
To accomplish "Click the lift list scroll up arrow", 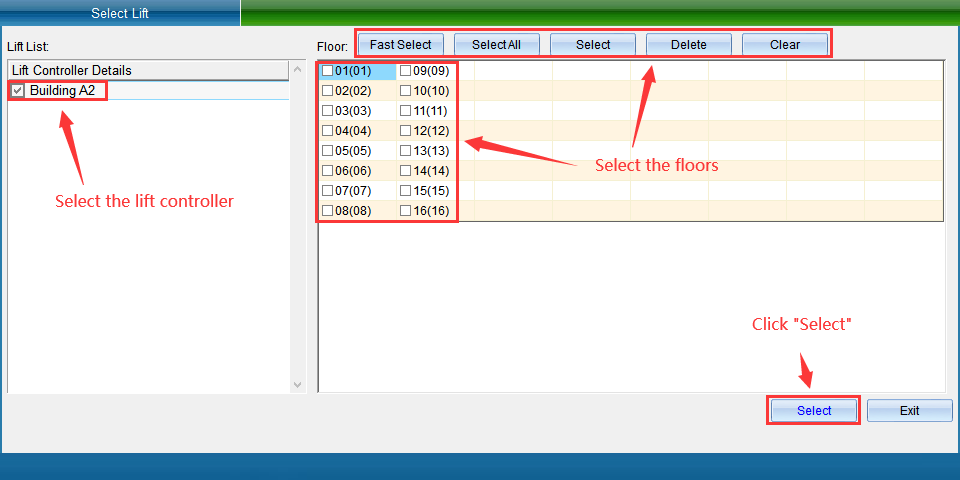I will click(x=298, y=69).
